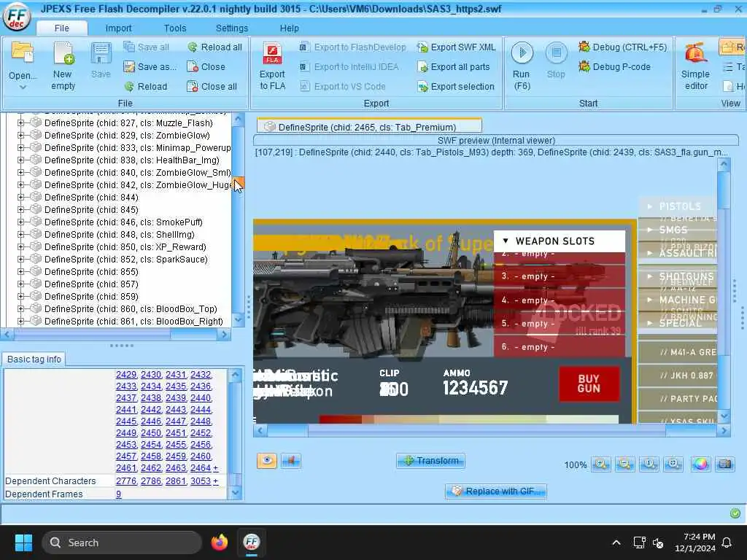Click Export SWF XML
This screenshot has width=747, height=560.
(x=457, y=47)
